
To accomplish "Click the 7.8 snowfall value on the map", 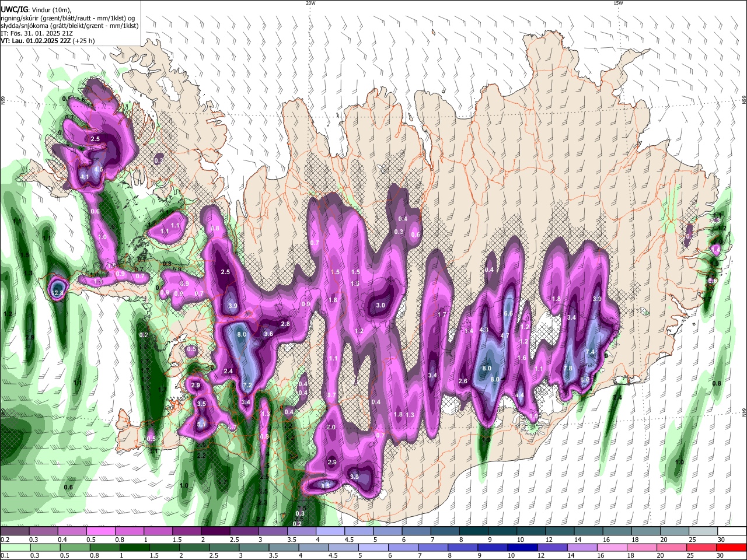I will (x=568, y=368).
